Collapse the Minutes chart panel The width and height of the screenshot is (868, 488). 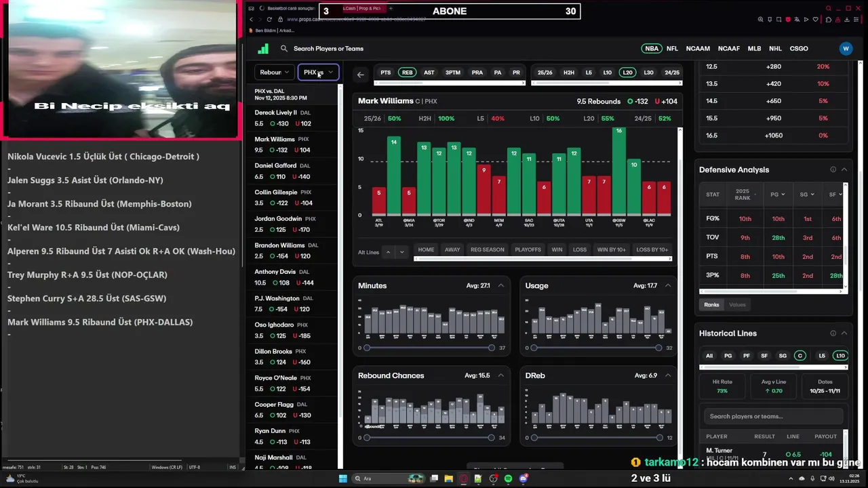click(501, 285)
